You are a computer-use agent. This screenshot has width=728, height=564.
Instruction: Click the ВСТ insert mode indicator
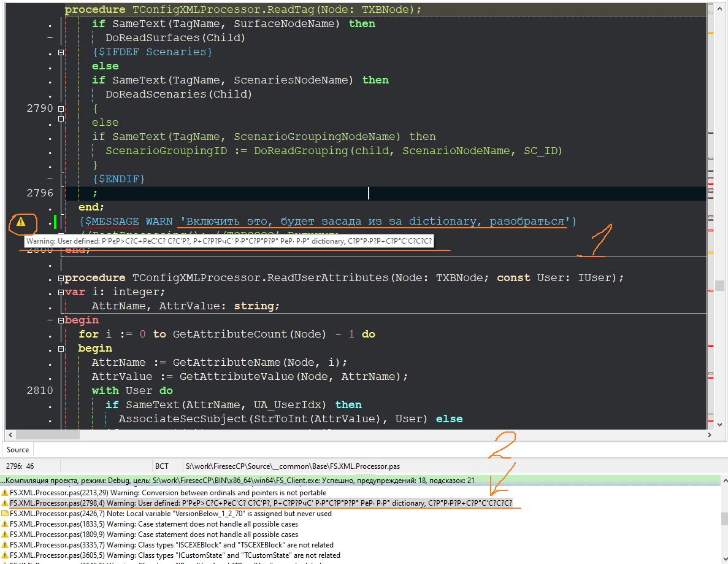161,466
